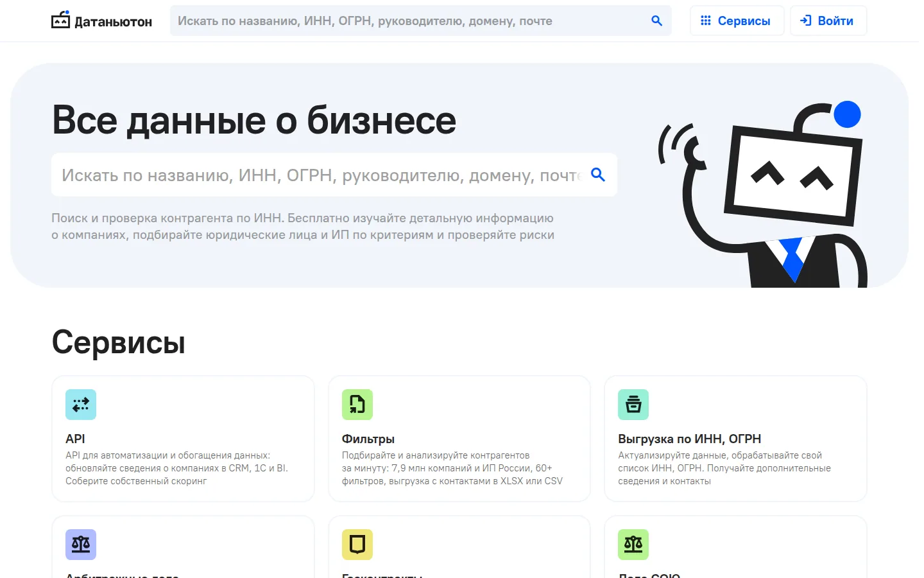Open the API card title
This screenshot has width=924, height=578.
[x=75, y=439]
